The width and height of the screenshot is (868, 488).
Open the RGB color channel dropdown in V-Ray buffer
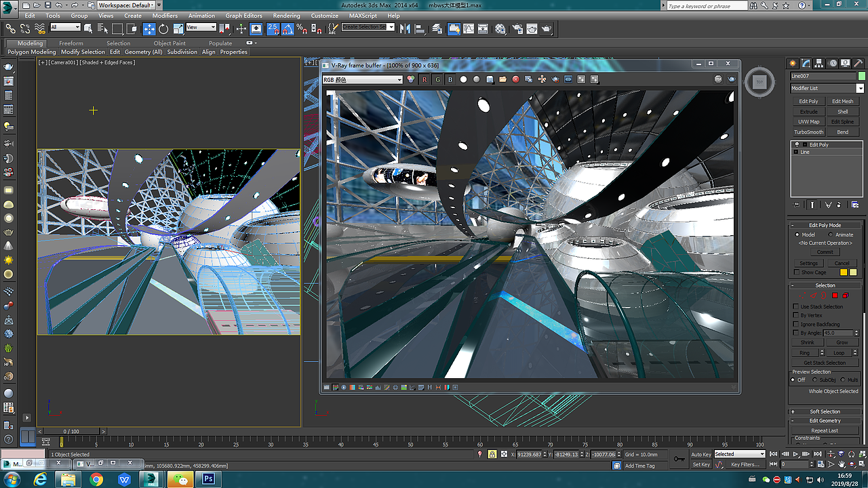(363, 79)
